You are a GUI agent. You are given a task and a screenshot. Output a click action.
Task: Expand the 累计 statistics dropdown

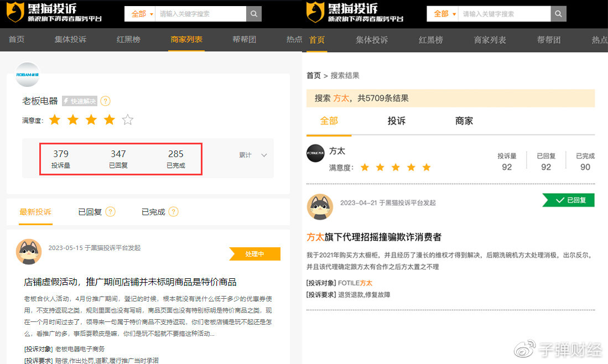(x=253, y=155)
